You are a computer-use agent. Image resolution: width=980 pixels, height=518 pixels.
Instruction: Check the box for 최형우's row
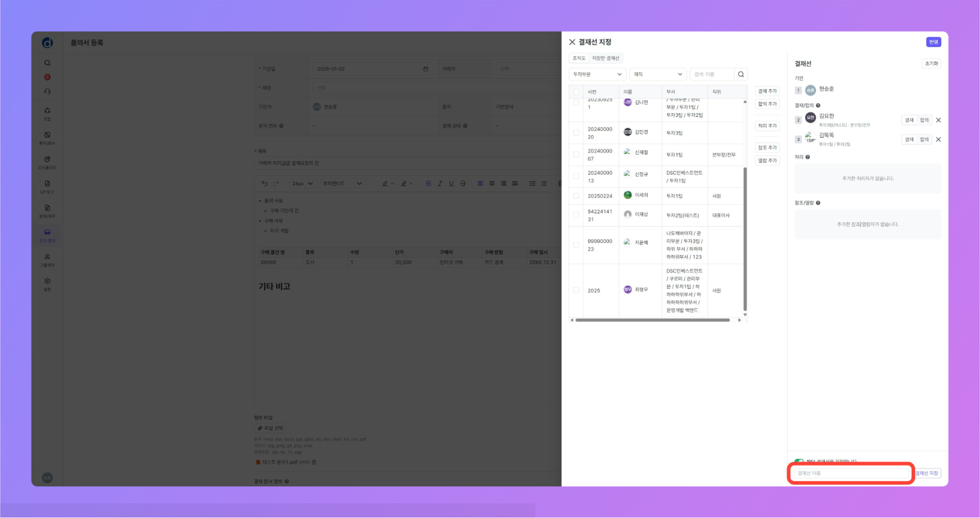click(x=576, y=290)
